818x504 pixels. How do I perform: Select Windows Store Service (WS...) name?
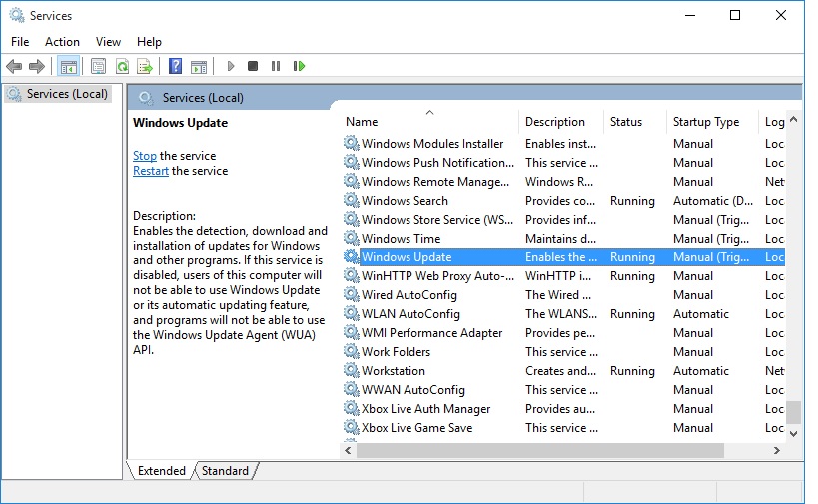437,219
